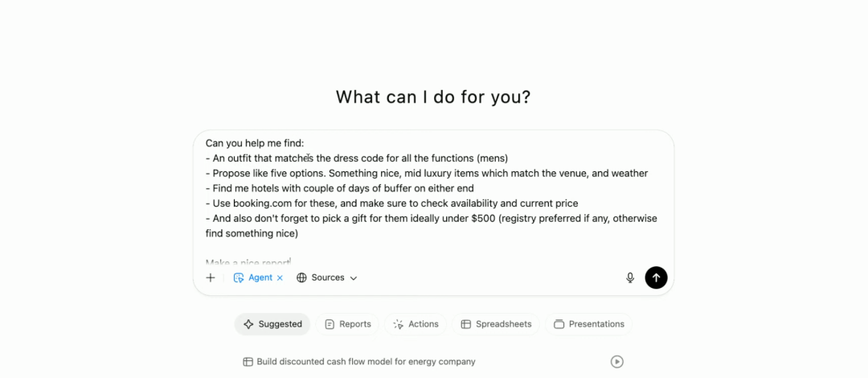The width and height of the screenshot is (868, 378).
Task: Click the "What can I do for you?" heading
Action: pyautogui.click(x=433, y=97)
